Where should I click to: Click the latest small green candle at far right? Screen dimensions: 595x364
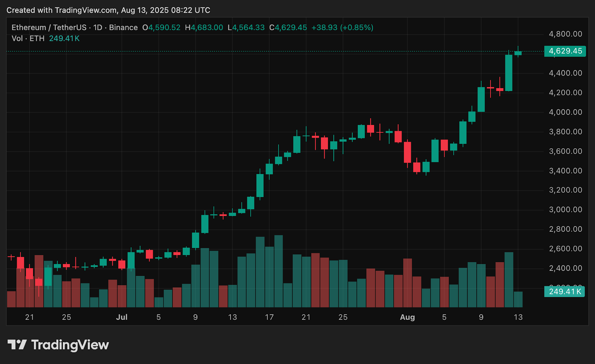[x=518, y=53]
